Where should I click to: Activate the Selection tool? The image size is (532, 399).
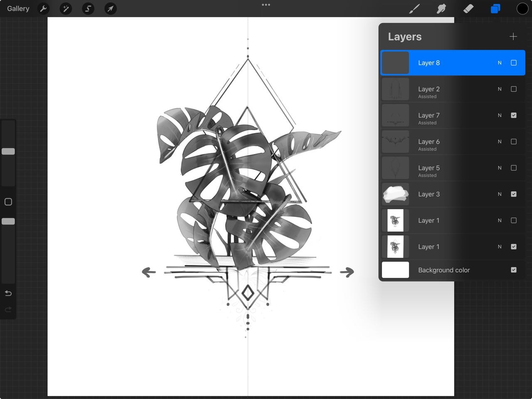pos(88,9)
